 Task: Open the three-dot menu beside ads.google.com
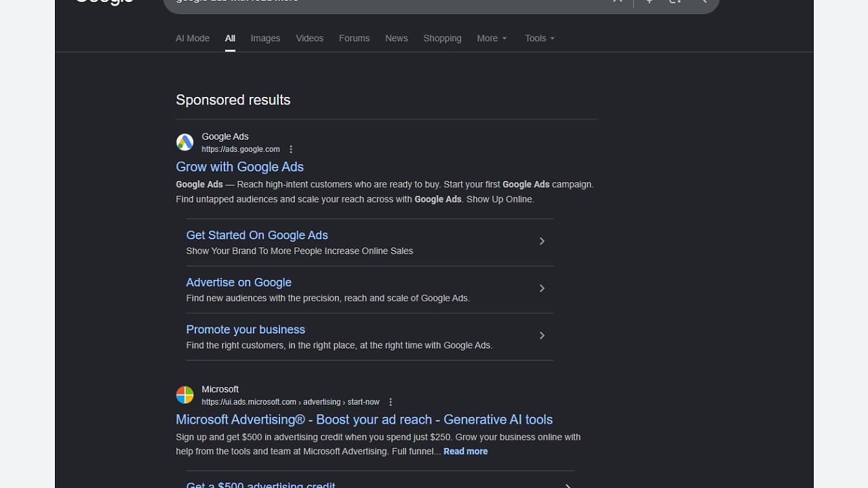click(x=291, y=149)
